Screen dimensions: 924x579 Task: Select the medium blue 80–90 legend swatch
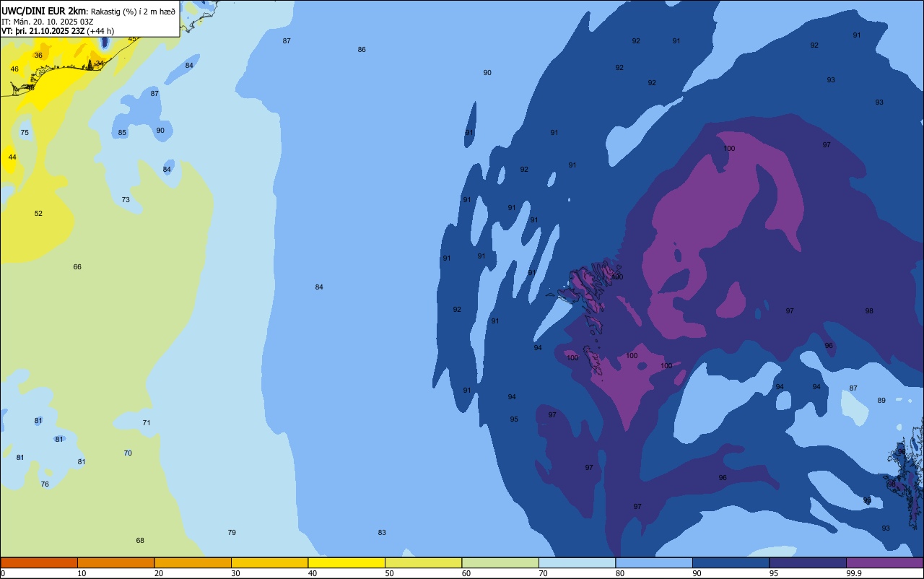tap(654, 562)
